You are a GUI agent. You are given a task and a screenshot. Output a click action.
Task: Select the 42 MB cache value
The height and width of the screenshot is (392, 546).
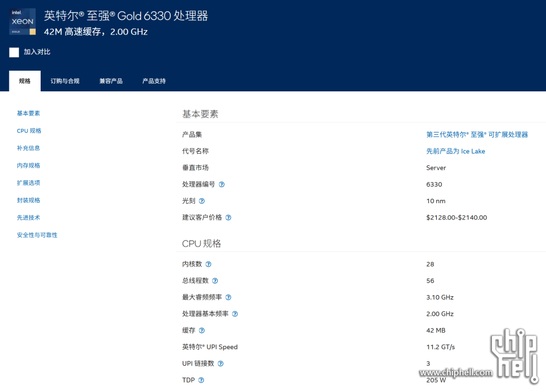pos(436,330)
